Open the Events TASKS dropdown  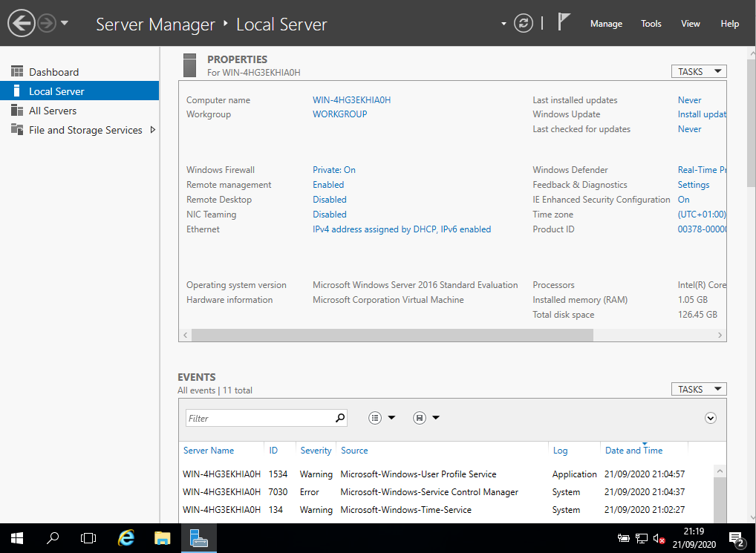699,389
